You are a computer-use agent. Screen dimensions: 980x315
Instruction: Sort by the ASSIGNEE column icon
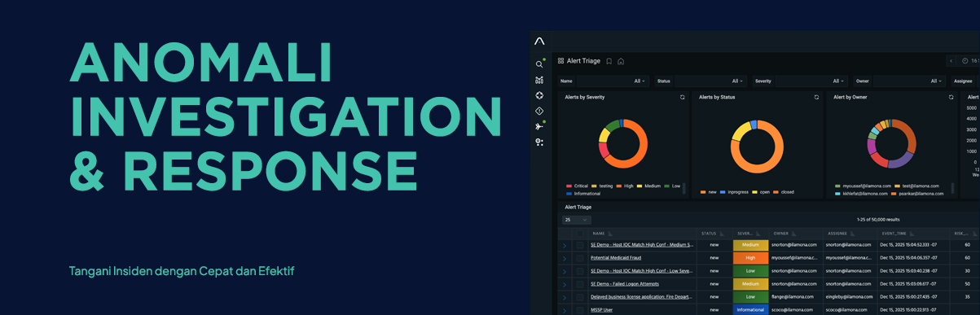[853, 234]
